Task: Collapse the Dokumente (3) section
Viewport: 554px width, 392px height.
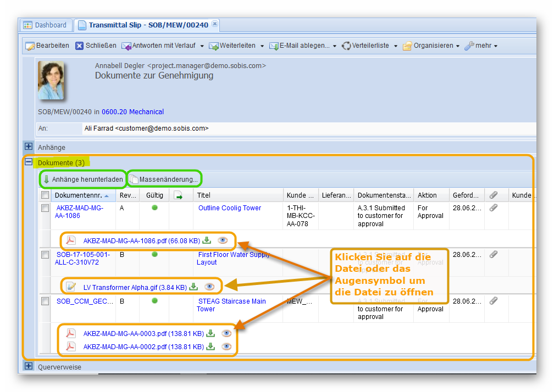Action: pos(29,163)
